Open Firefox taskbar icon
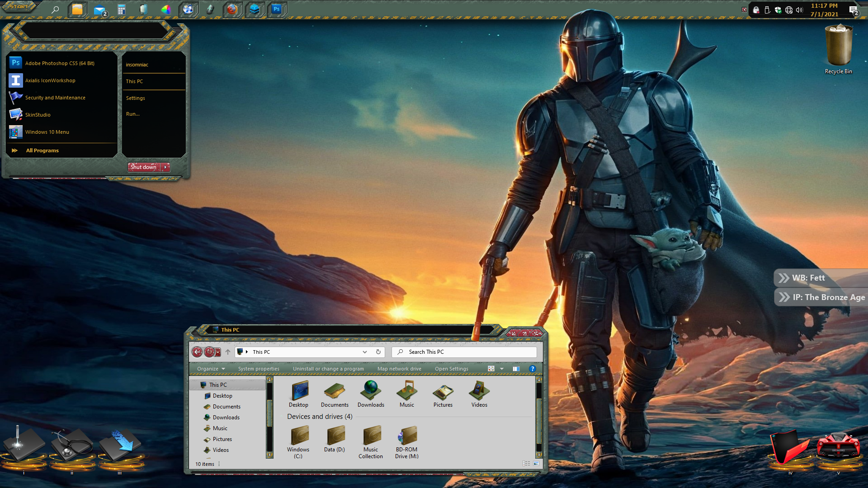Image resolution: width=868 pixels, height=488 pixels. pyautogui.click(x=232, y=9)
